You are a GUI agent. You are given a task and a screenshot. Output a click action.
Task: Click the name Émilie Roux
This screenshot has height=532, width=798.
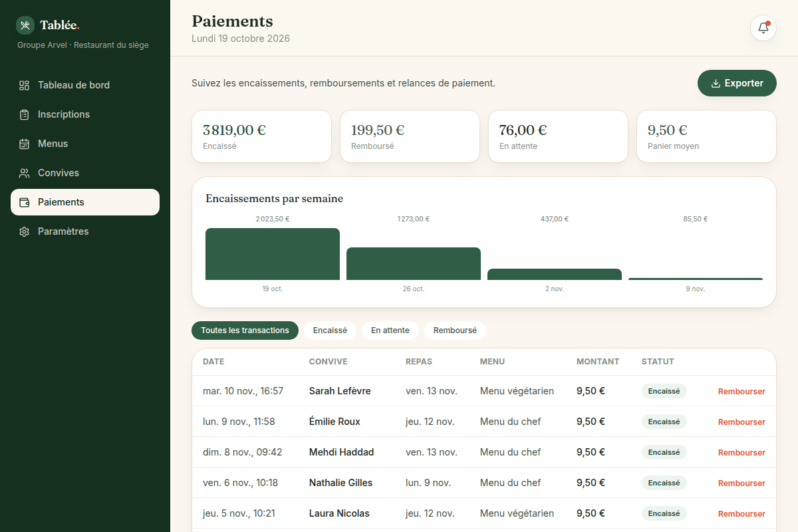click(x=334, y=422)
